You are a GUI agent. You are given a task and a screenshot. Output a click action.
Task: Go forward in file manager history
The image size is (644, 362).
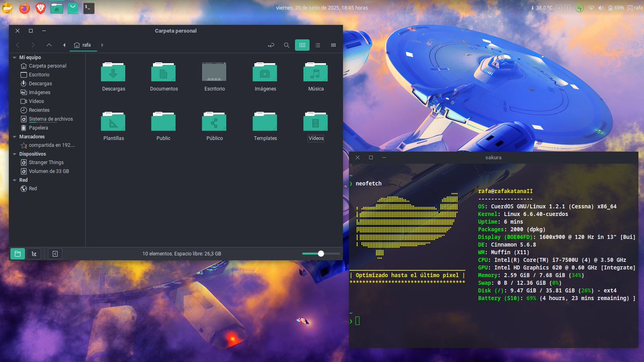[33, 45]
